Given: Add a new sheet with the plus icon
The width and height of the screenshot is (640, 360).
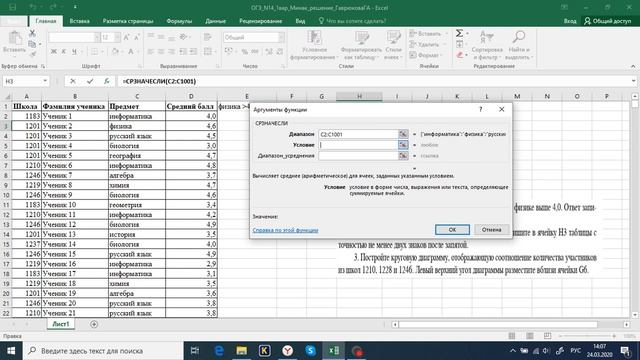Looking at the screenshot, I should (x=94, y=324).
